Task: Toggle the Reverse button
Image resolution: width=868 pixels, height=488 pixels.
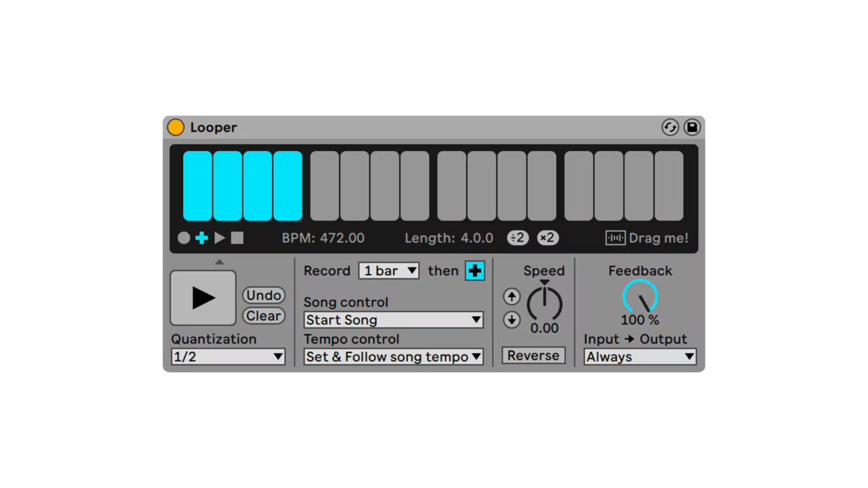Action: (x=534, y=356)
